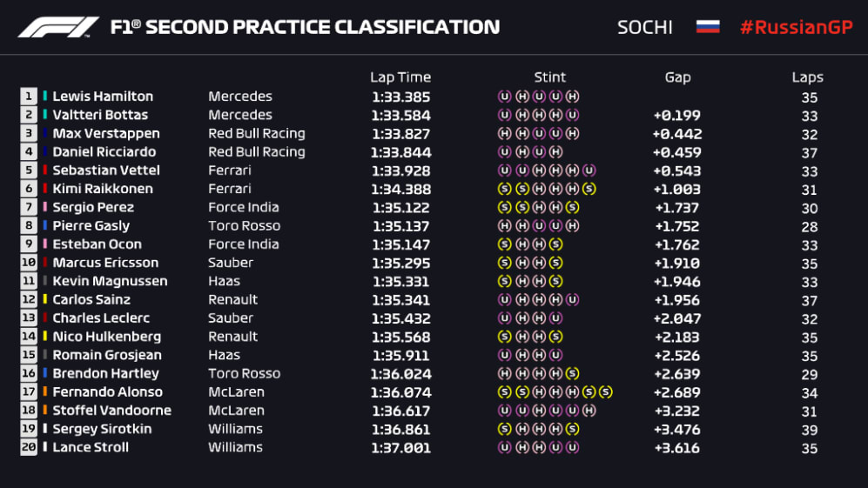Click Hamilton's teal team color bar

point(45,97)
